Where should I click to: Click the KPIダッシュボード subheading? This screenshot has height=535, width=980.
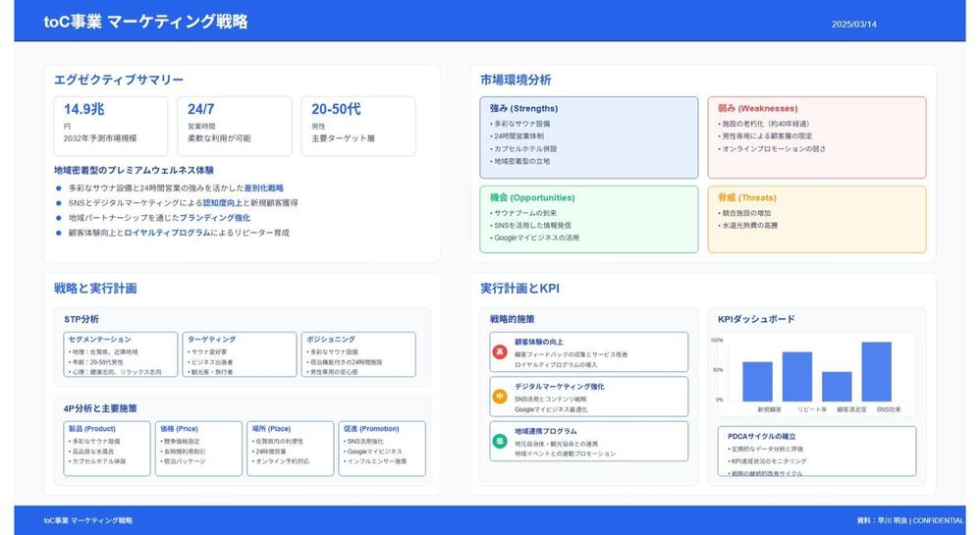[756, 319]
